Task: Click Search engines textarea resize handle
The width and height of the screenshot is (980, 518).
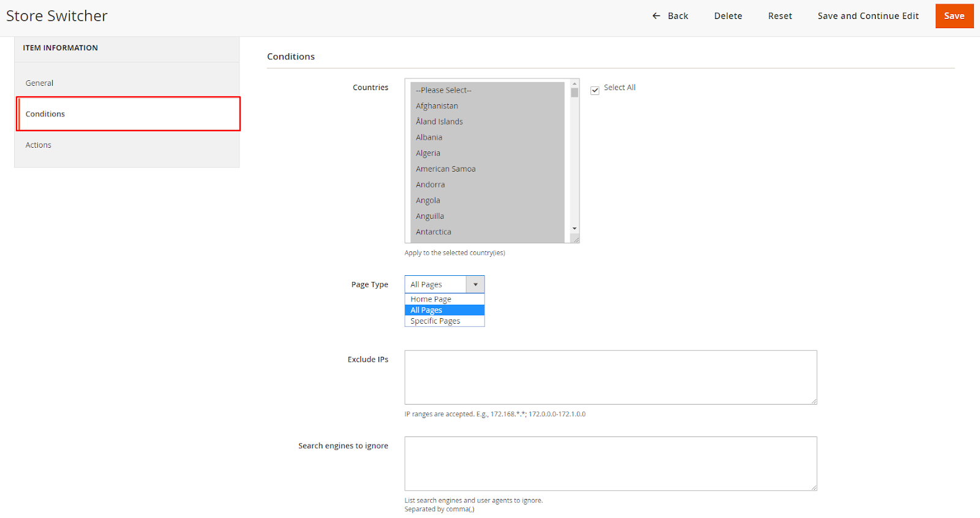Action: coord(814,487)
